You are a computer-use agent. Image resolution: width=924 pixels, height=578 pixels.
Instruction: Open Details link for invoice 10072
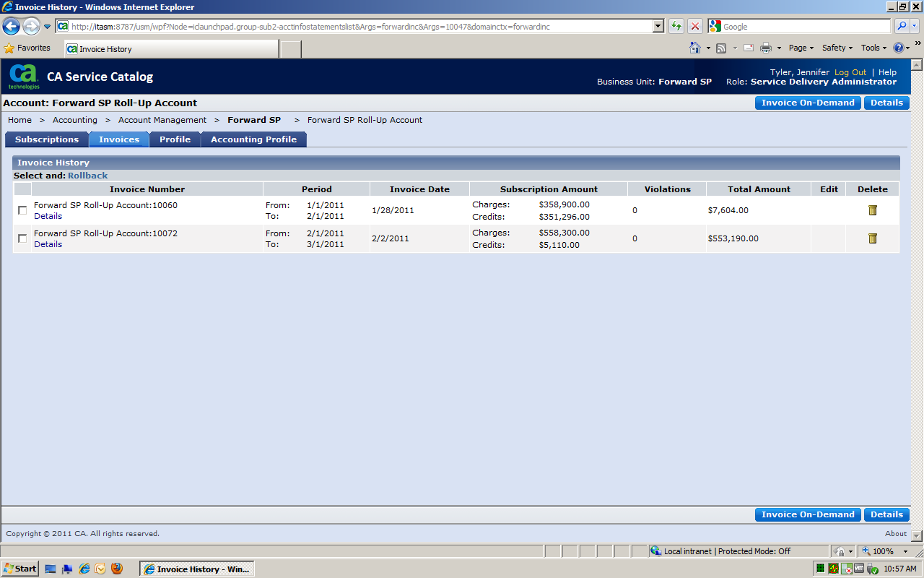[48, 244]
